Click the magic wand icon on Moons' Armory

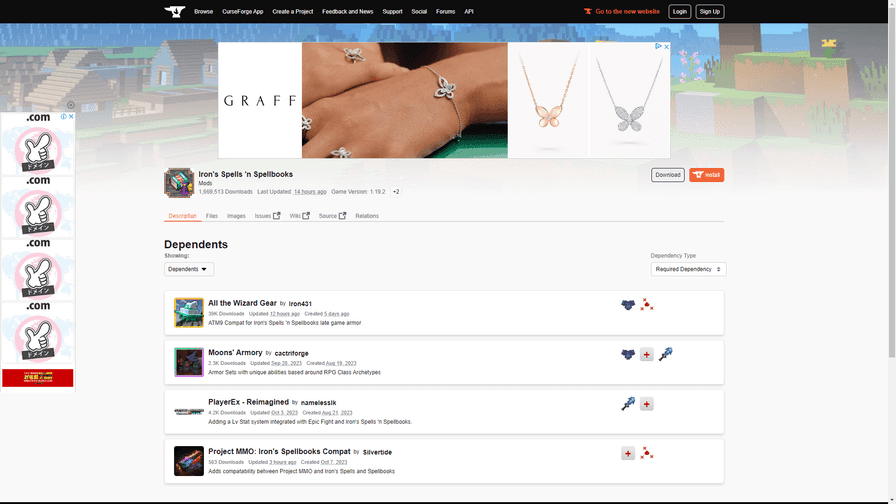pos(665,354)
